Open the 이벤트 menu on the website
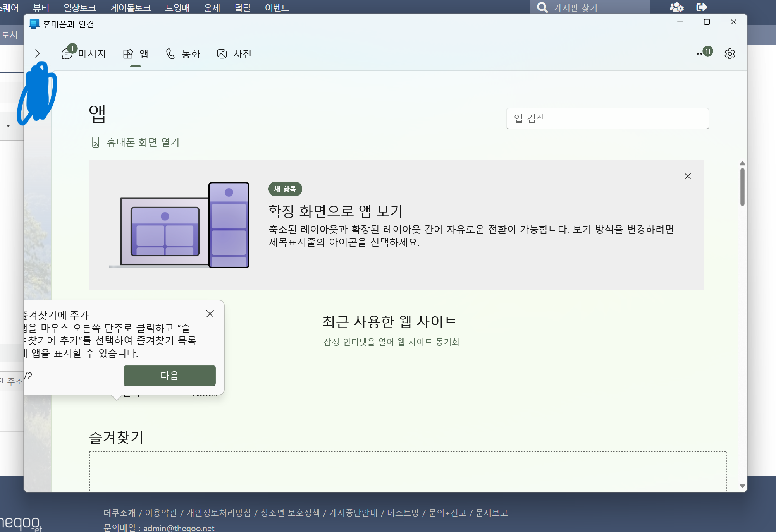 (277, 7)
